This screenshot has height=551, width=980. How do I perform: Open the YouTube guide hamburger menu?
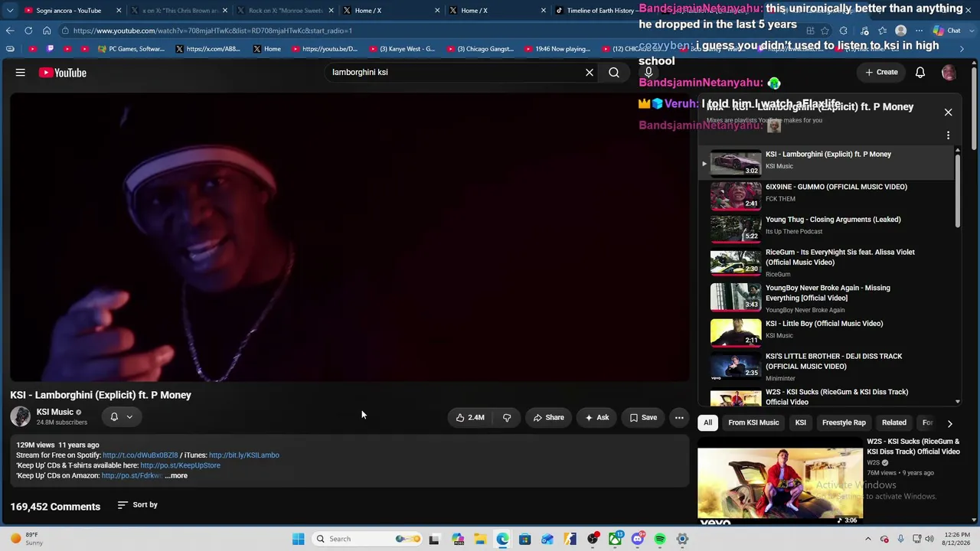pos(21,73)
